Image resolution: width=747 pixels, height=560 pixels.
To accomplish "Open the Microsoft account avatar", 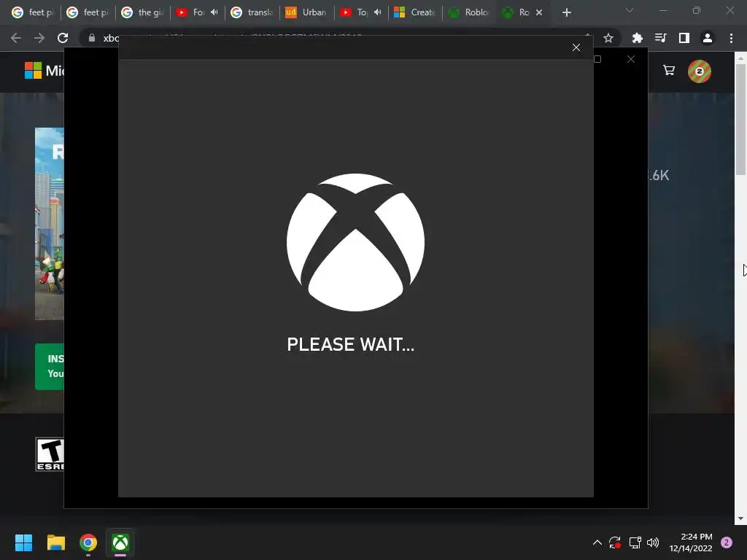I will tap(700, 71).
